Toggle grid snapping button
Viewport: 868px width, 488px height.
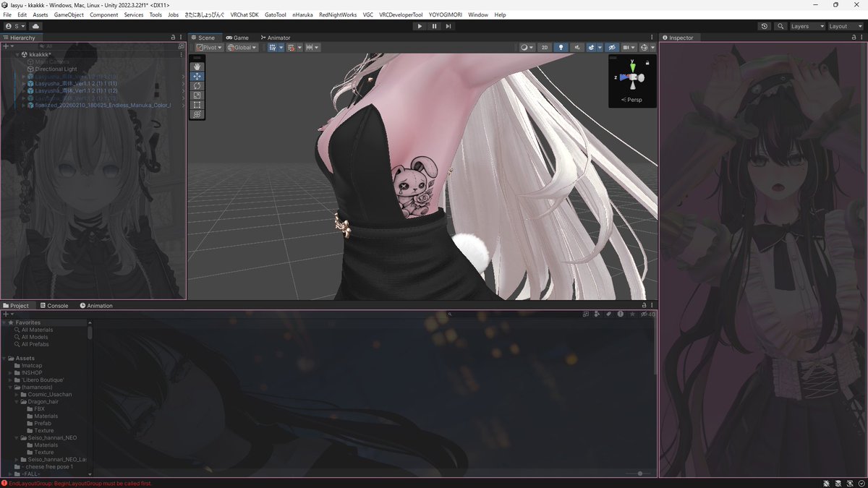[x=293, y=47]
